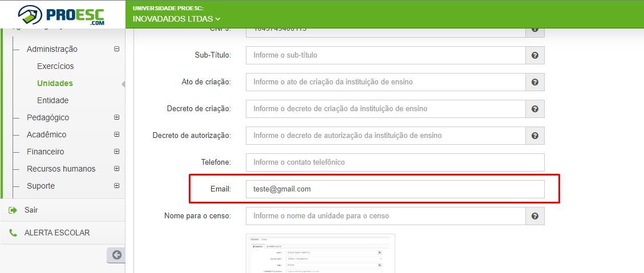Open the Pedagógico menu item
This screenshot has height=273, width=644.
coord(48,117)
